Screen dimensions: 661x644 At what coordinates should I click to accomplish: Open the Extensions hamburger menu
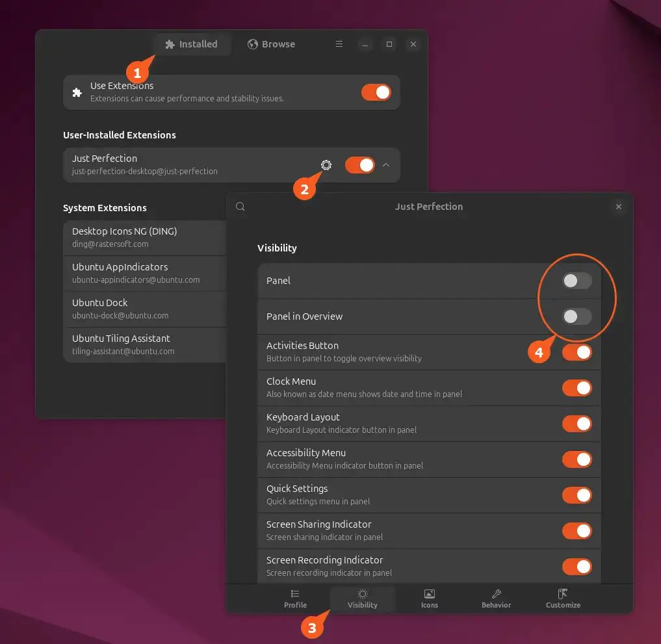pyautogui.click(x=339, y=44)
